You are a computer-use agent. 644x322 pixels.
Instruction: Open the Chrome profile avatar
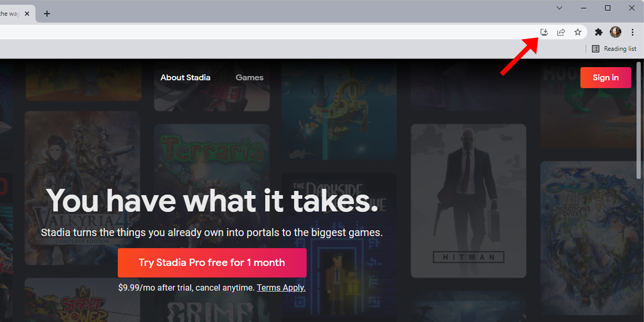coord(615,32)
